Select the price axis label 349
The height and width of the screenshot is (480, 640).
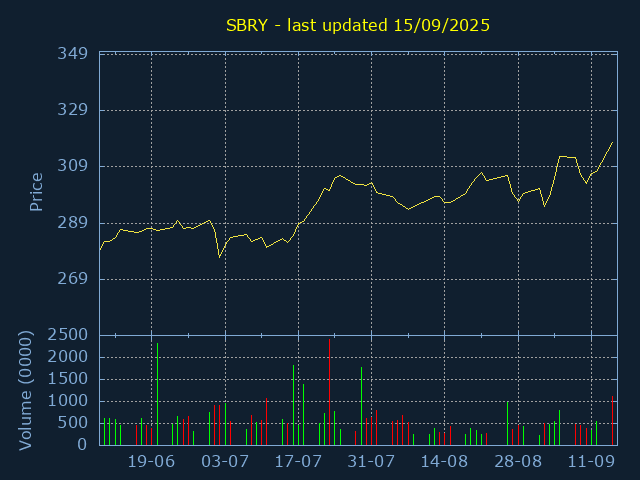pos(73,53)
